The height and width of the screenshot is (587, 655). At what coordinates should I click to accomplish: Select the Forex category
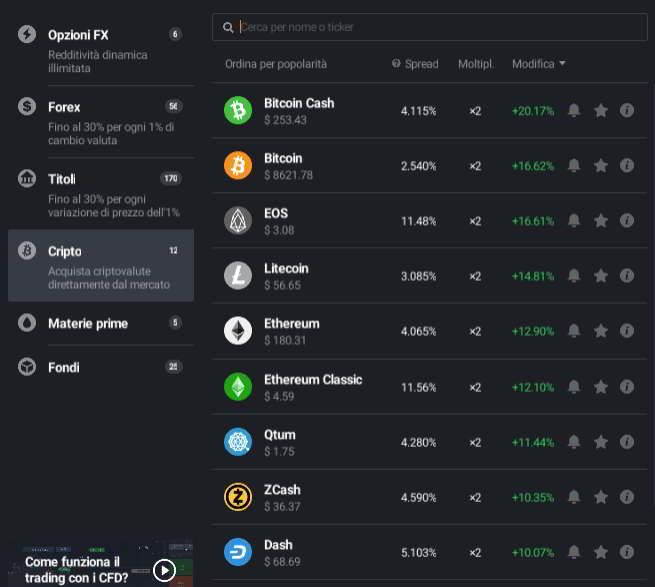pyautogui.click(x=100, y=116)
